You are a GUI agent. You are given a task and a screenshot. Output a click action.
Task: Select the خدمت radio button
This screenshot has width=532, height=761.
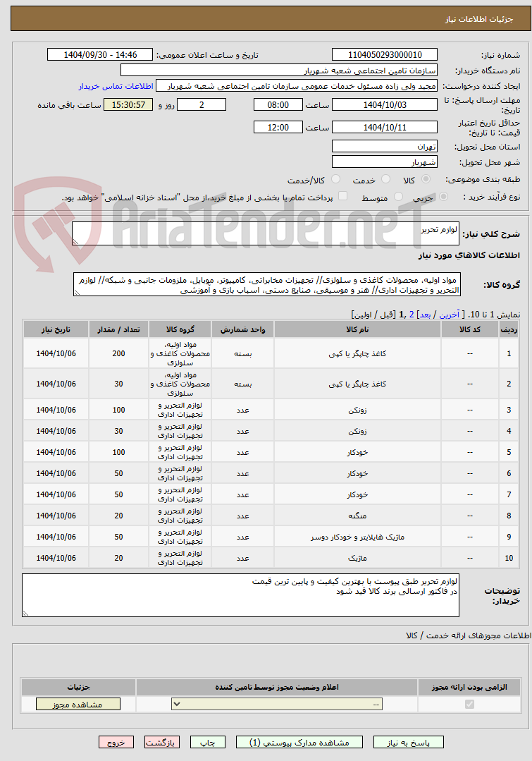pyautogui.click(x=385, y=179)
